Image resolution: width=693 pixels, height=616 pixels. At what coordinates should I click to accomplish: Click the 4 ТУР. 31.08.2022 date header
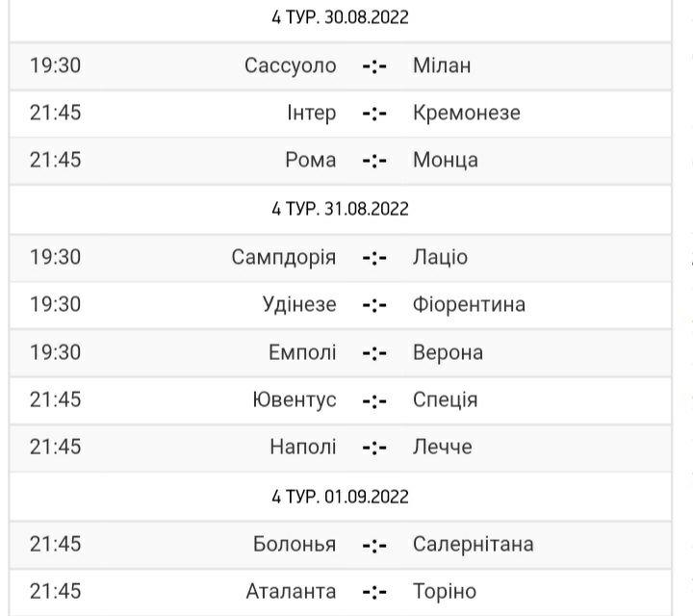(x=341, y=209)
